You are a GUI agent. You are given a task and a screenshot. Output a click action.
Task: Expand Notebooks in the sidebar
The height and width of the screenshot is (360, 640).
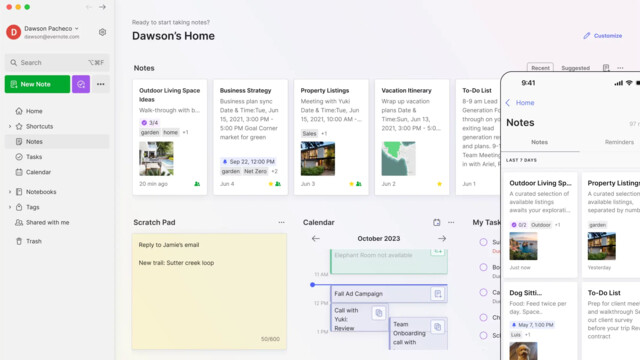[10, 192]
